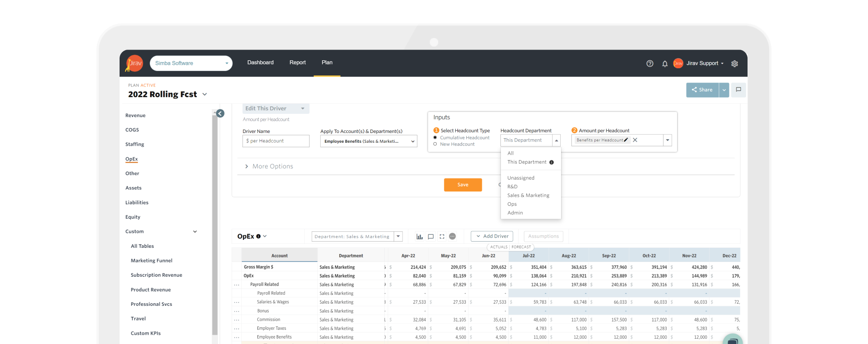Image resolution: width=868 pixels, height=344 pixels.
Task: Expand OpEx table to fullscreen
Action: click(x=442, y=236)
